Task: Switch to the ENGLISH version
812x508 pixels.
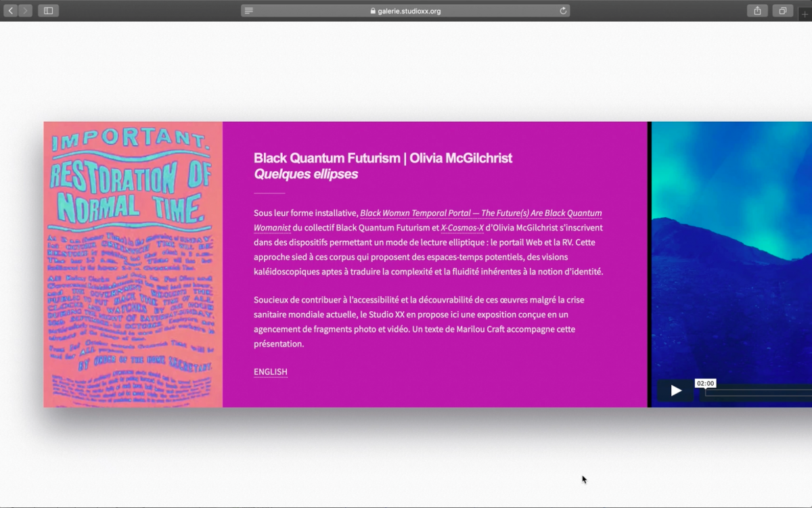Action: (271, 372)
